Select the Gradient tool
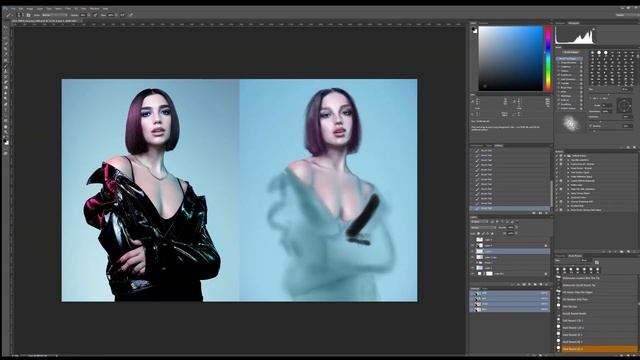The width and height of the screenshot is (640, 360). coord(6,87)
